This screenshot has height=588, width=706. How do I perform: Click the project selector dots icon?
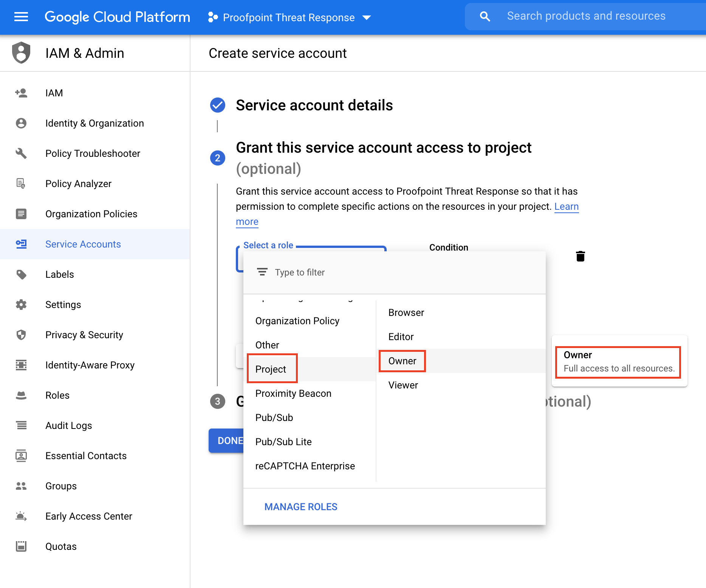click(213, 17)
